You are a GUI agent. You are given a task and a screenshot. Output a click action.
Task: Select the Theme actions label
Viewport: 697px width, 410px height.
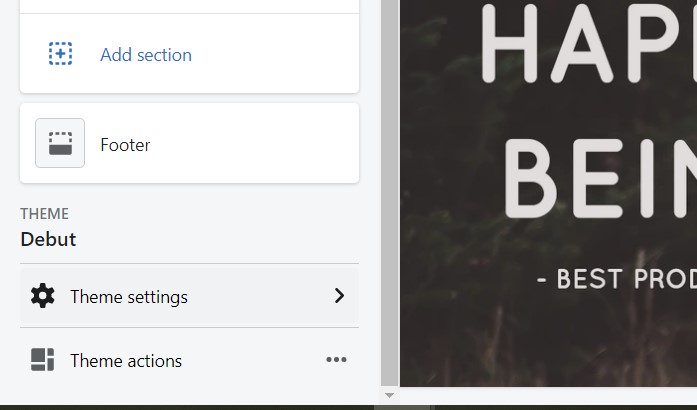tap(126, 361)
